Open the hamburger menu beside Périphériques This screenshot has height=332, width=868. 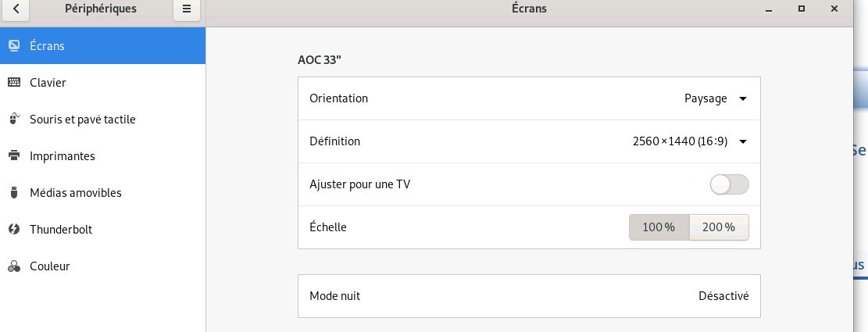[x=187, y=9]
